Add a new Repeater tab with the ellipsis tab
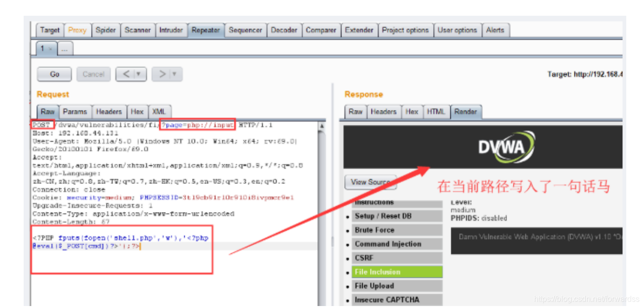Screen dimensions: 644x308 tap(66, 49)
